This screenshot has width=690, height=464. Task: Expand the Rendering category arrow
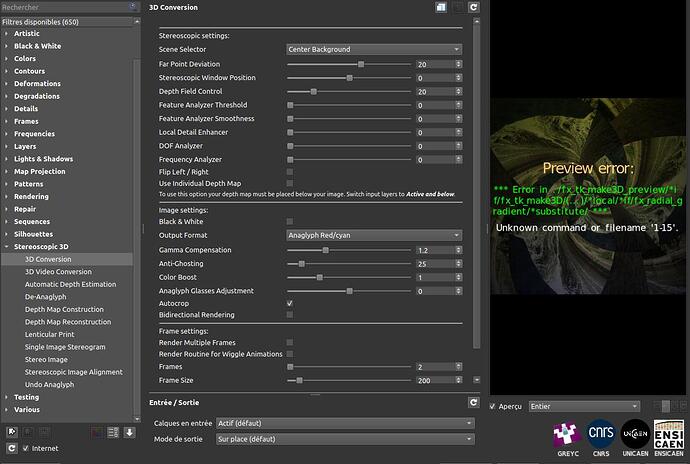(6, 196)
